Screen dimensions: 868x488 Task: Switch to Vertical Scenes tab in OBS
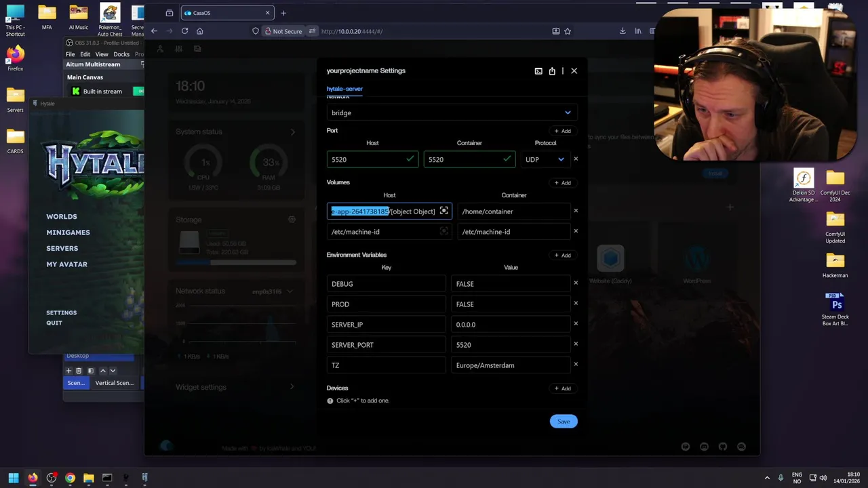(x=115, y=383)
